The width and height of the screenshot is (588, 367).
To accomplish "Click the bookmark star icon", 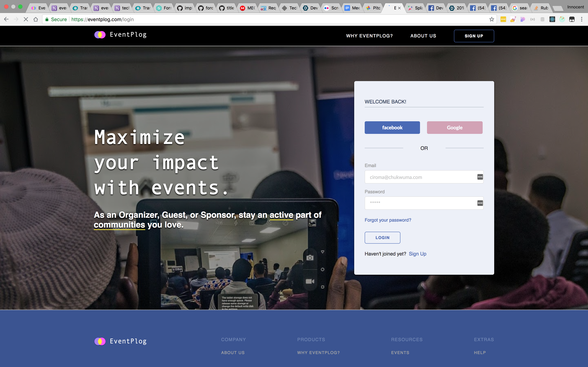I will point(492,19).
